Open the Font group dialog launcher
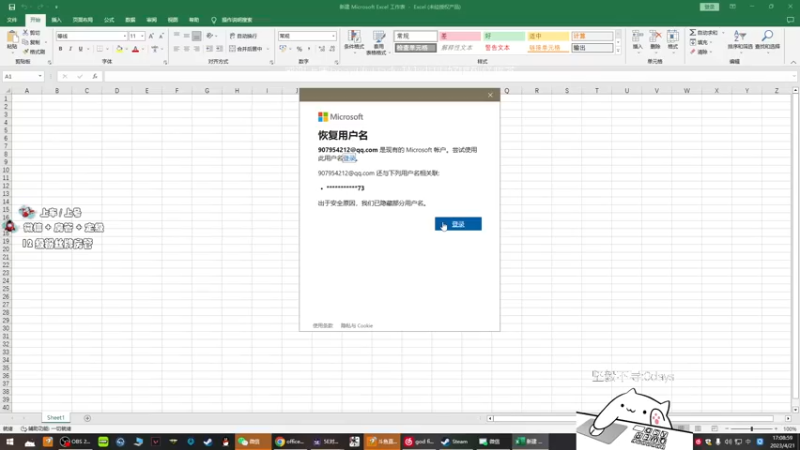Viewport: 800px width, 450px height. pos(165,62)
